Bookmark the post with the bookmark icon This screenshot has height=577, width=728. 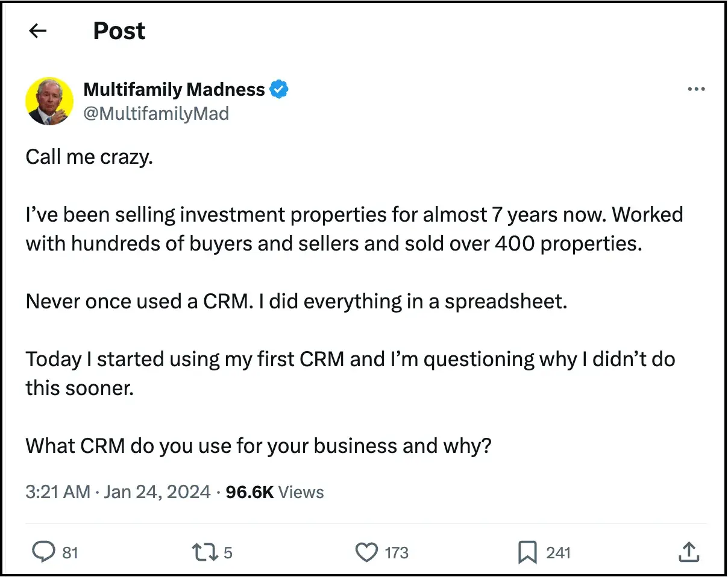click(x=527, y=552)
